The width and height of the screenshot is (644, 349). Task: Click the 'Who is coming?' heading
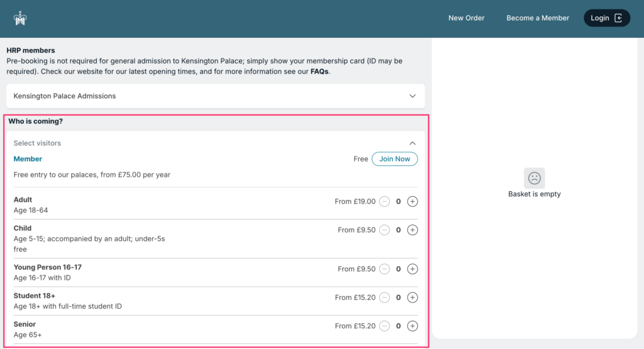[36, 121]
